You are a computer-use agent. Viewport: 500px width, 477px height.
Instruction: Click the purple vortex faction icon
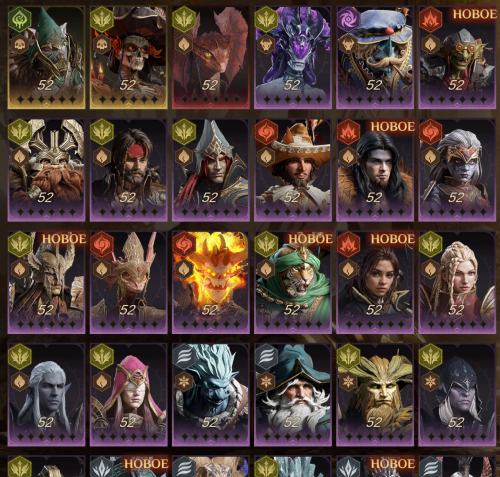(348, 19)
